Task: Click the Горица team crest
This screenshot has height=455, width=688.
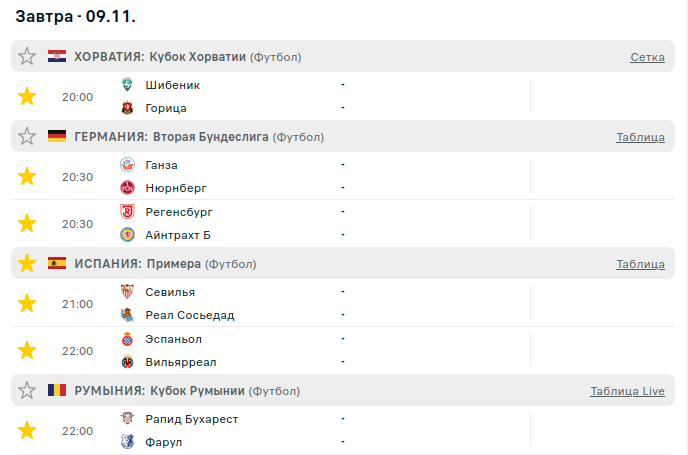Action: [127, 108]
